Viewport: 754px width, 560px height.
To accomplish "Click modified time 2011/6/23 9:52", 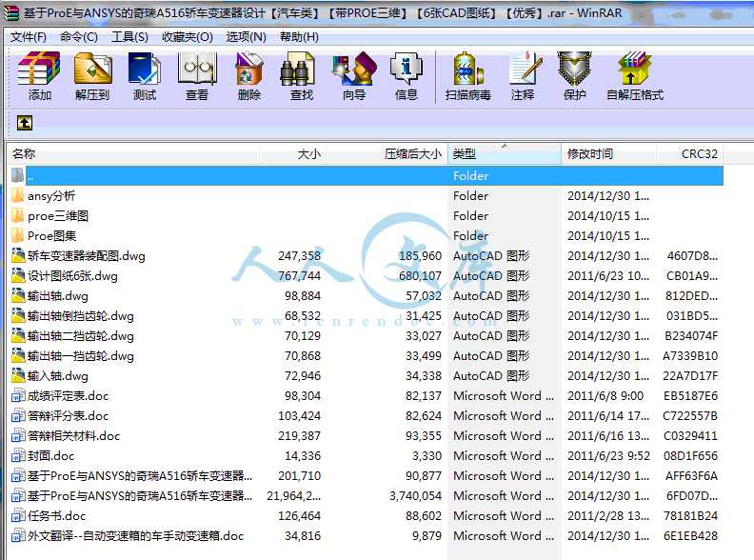I will [608, 455].
